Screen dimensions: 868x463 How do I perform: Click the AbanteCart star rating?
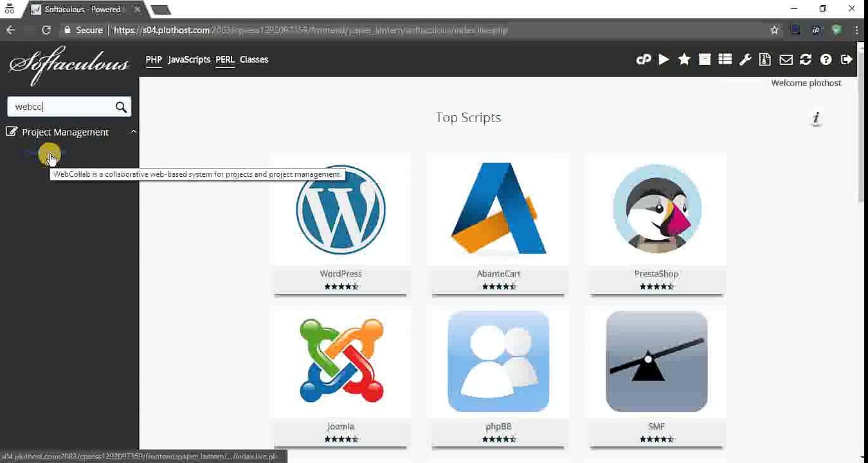coord(498,286)
